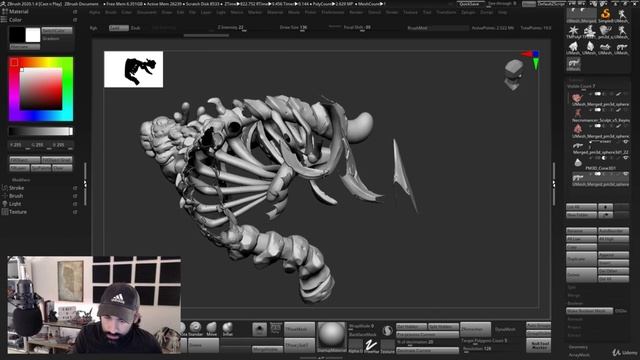Toggle polypaint brush icon on first subtool

(x=619, y=94)
